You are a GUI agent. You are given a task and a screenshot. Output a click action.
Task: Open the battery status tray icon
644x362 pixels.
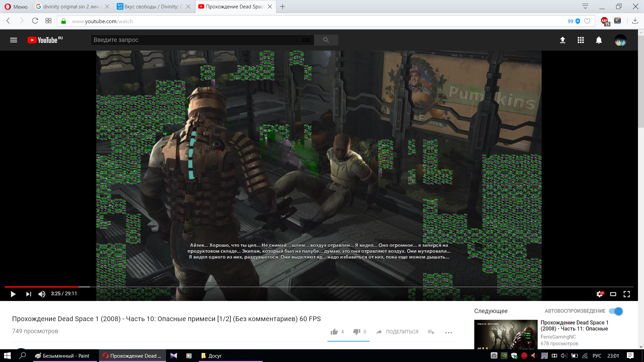coord(575,356)
